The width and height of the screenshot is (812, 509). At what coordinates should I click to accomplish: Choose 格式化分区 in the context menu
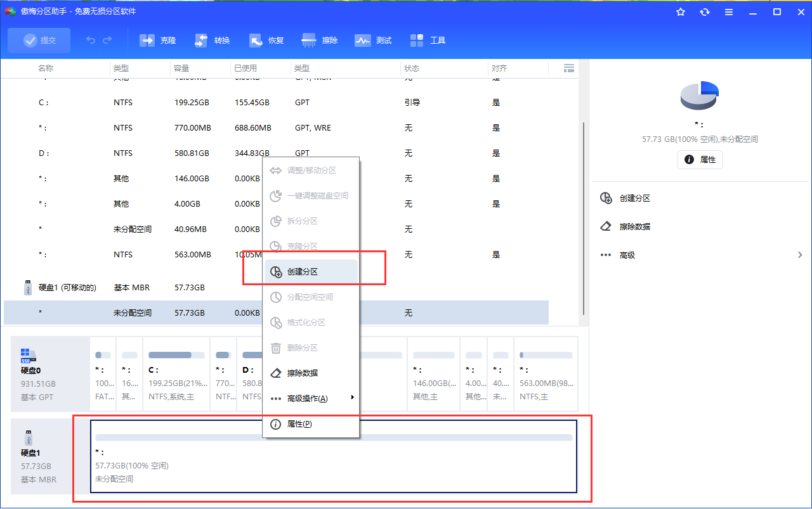click(311, 323)
